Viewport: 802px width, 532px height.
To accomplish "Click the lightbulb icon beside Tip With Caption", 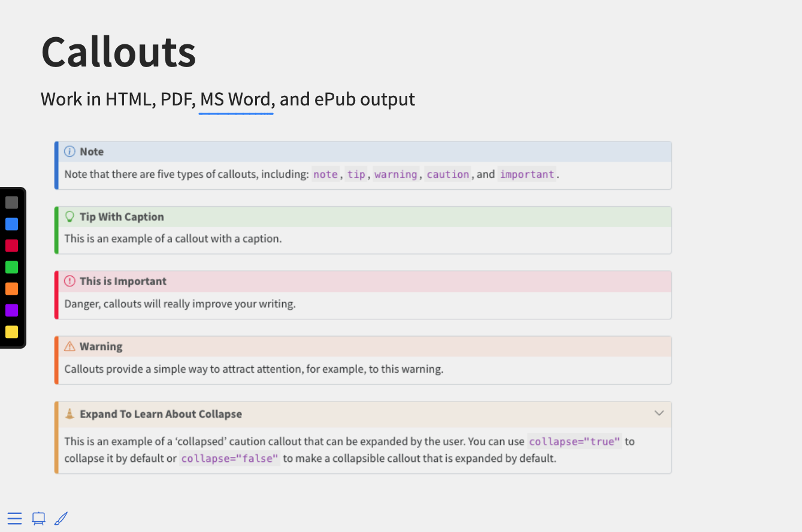I will click(x=69, y=217).
